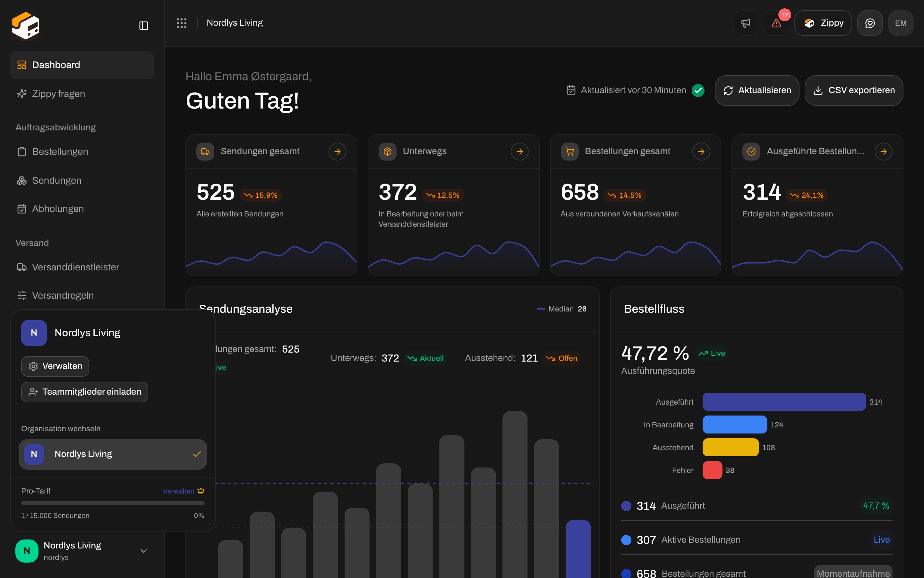
Task: Click the truck icon in Sendungen gesamt card
Action: click(x=205, y=152)
